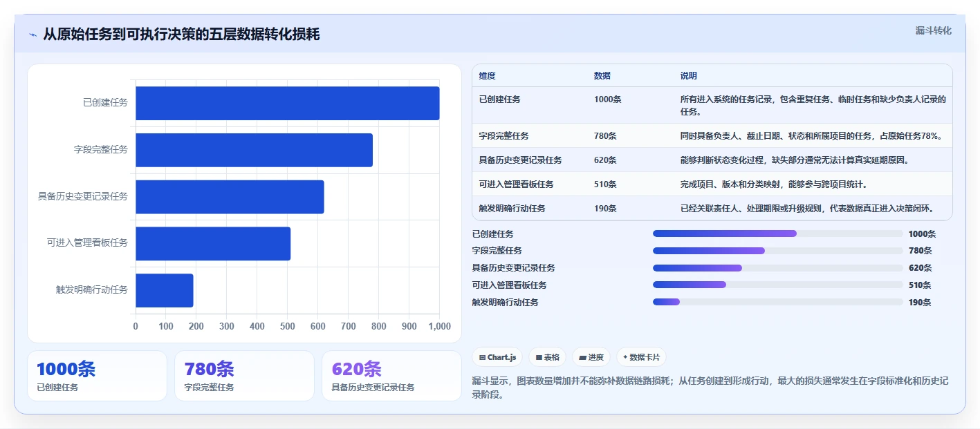
Task: Click the 780条 table cell
Action: tap(606, 136)
